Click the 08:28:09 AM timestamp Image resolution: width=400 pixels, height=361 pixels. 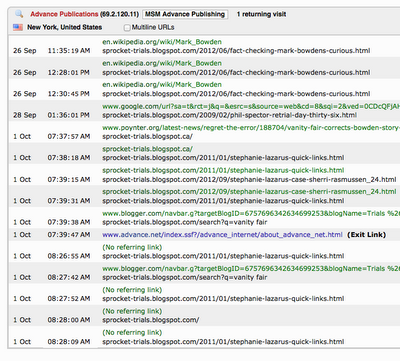click(x=69, y=342)
